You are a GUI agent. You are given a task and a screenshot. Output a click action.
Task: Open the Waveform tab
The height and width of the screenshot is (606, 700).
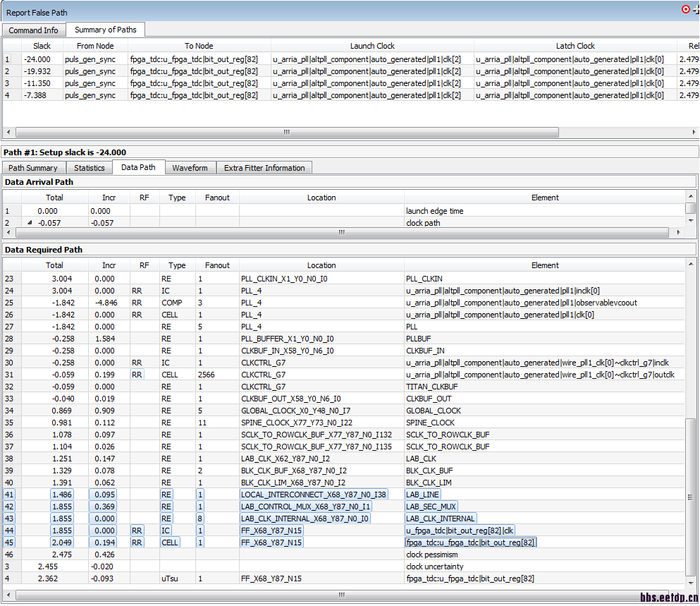(190, 168)
